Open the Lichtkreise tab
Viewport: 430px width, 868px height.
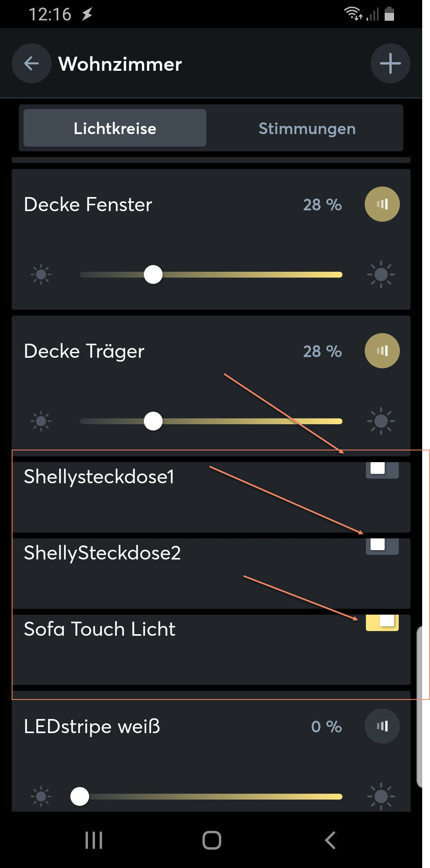115,128
